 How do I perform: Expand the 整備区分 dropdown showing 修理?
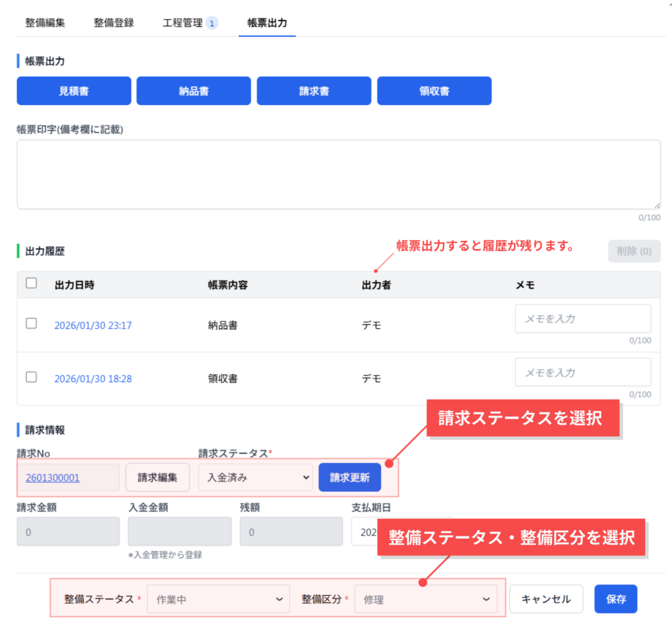(x=425, y=599)
